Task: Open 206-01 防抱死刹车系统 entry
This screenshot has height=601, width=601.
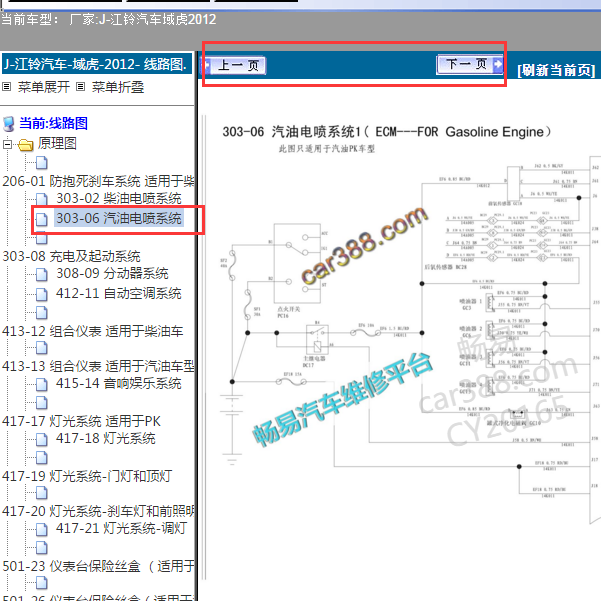Action: coord(98,181)
